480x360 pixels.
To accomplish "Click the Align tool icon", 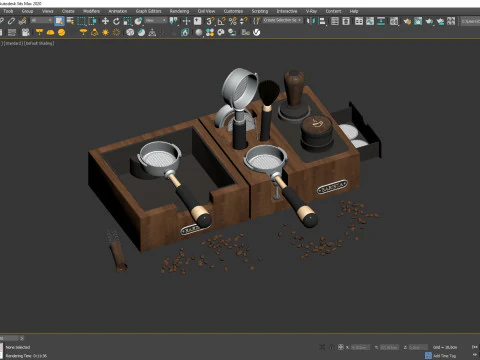I will click(322, 21).
